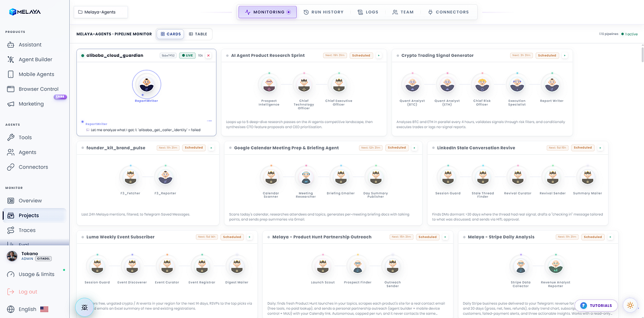Screen dimensions: 644x318
Task: Toggle the light/dark theme sun button
Action: [x=630, y=305]
